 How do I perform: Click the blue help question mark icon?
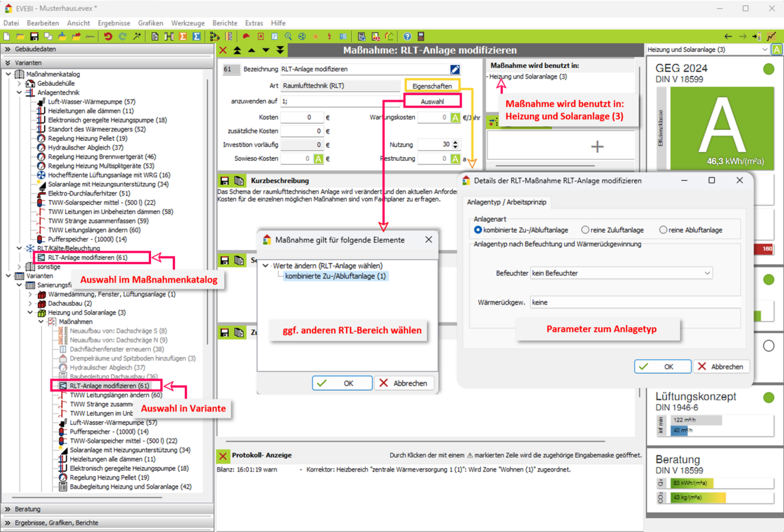click(x=407, y=37)
